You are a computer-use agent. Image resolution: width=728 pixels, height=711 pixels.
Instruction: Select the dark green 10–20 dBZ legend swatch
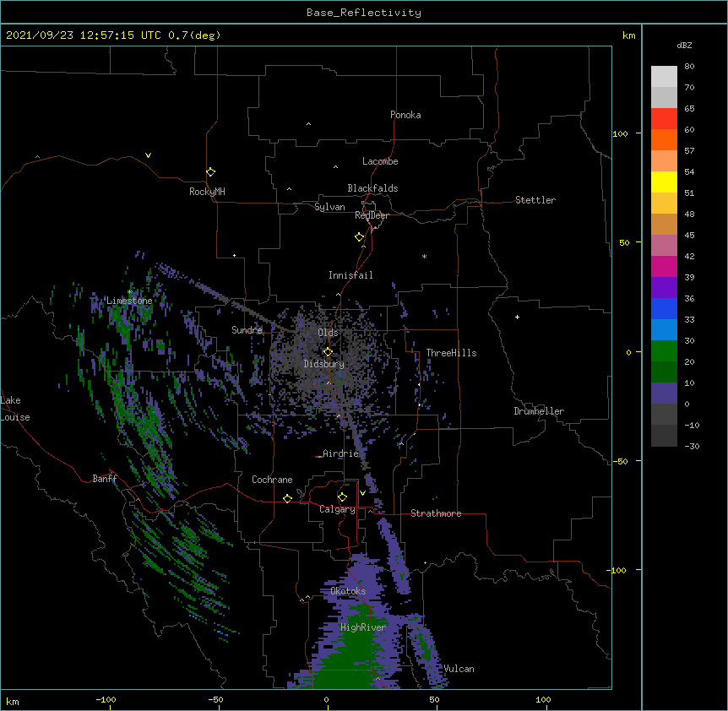[664, 372]
